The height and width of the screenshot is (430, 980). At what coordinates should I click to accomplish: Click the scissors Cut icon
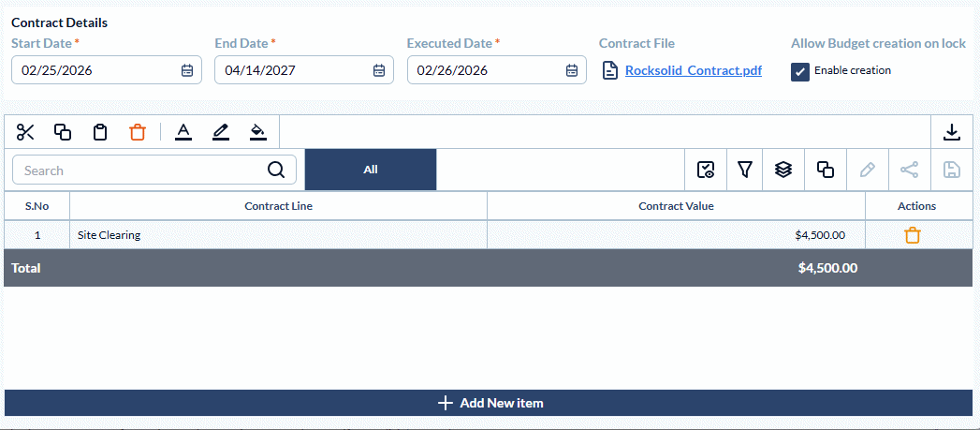(25, 132)
